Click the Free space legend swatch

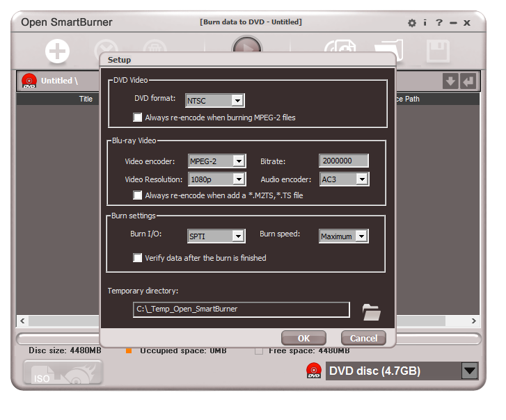(259, 351)
